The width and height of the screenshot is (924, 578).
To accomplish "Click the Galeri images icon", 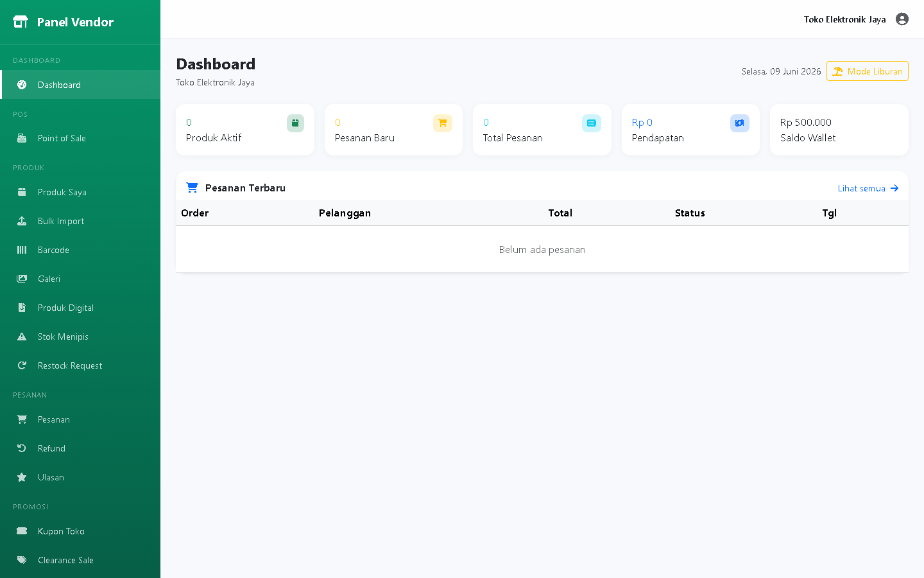I will [x=22, y=279].
